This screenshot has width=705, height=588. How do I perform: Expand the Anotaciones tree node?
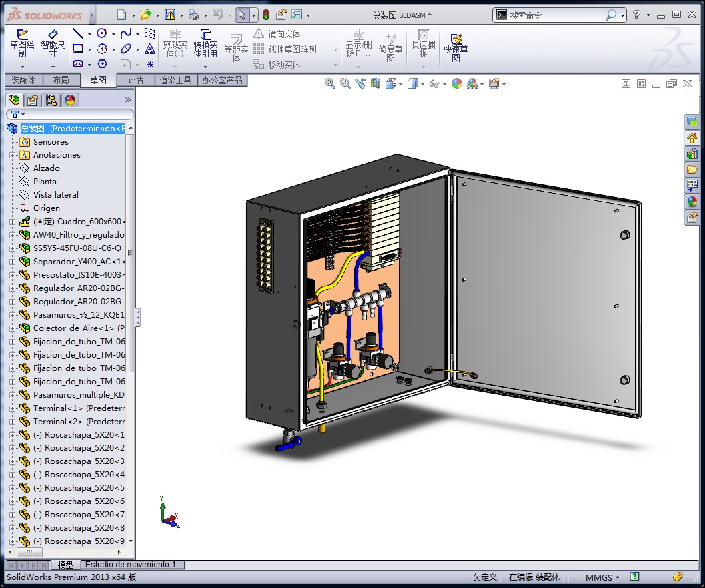pos(13,155)
